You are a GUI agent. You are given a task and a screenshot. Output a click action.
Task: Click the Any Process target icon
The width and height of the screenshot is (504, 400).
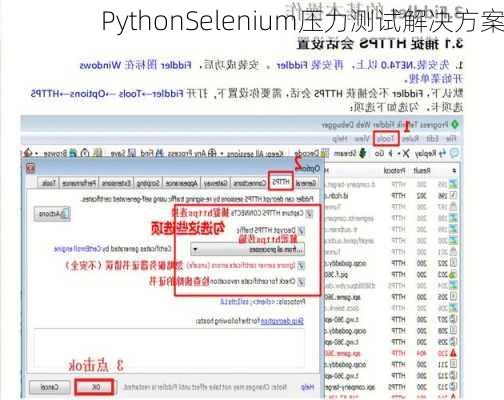click(212, 154)
